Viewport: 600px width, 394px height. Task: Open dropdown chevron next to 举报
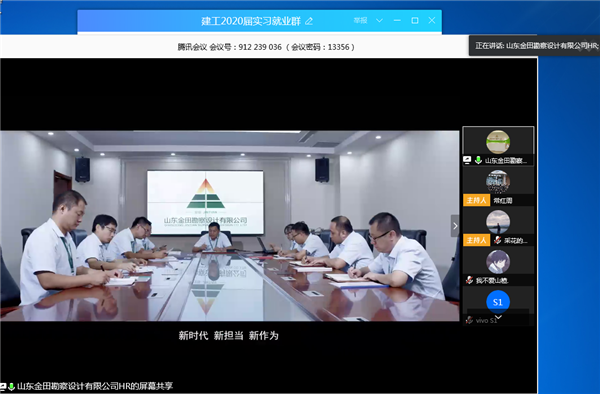click(379, 20)
